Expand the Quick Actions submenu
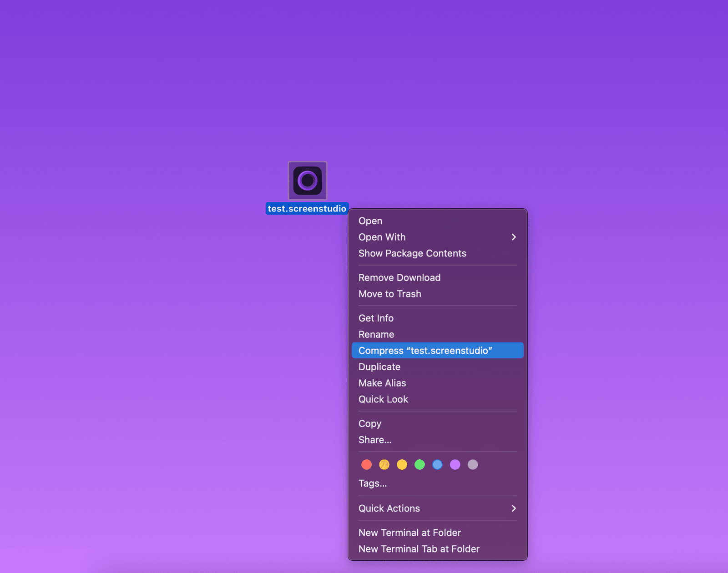The image size is (728, 573). click(437, 508)
